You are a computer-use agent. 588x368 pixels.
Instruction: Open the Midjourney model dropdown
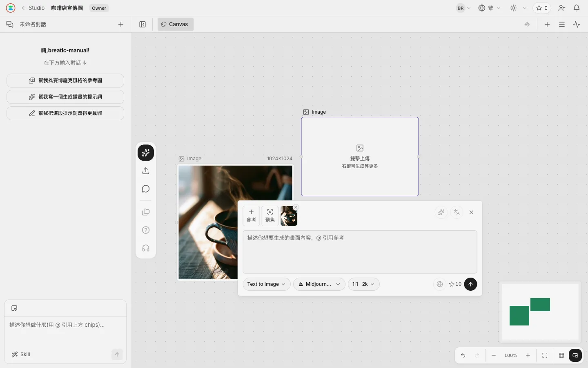tap(319, 284)
